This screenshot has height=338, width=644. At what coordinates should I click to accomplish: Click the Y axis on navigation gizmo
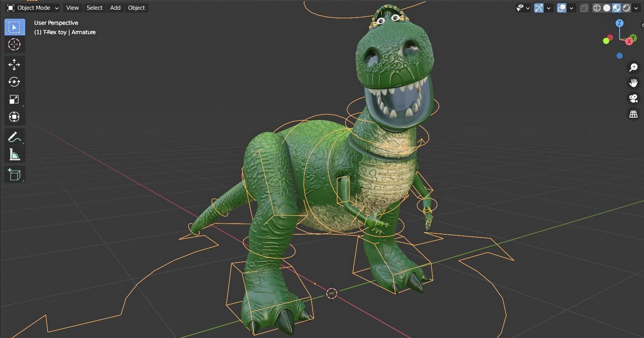634,38
